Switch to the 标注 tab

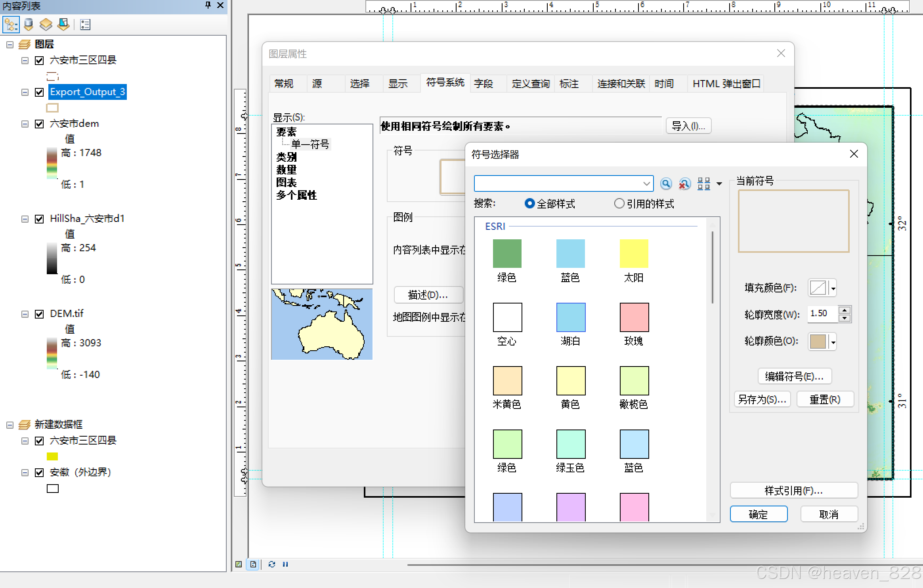point(569,84)
